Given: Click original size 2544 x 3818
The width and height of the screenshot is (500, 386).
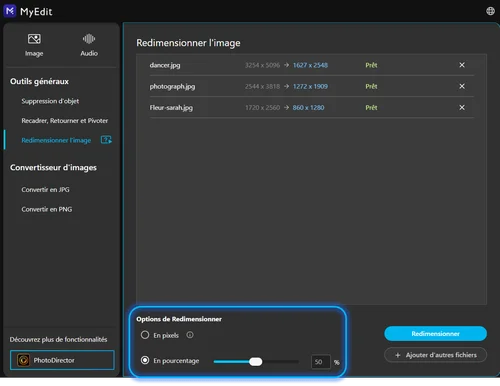Looking at the screenshot, I should [x=262, y=87].
